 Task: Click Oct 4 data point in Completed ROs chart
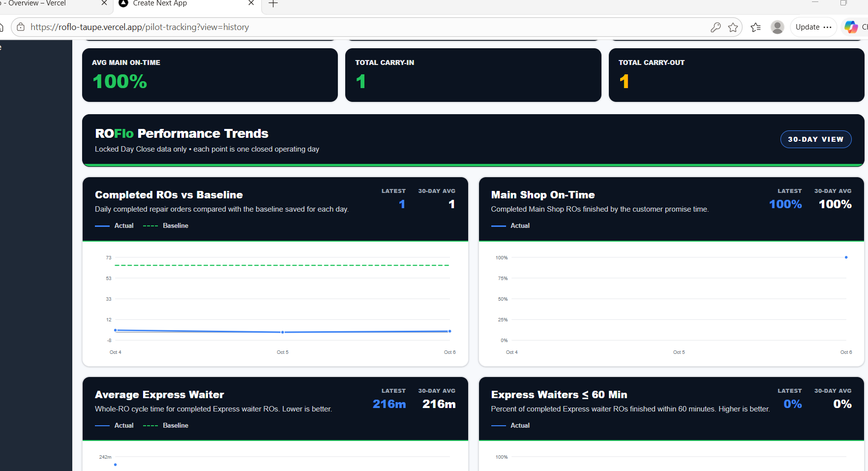[x=116, y=330]
